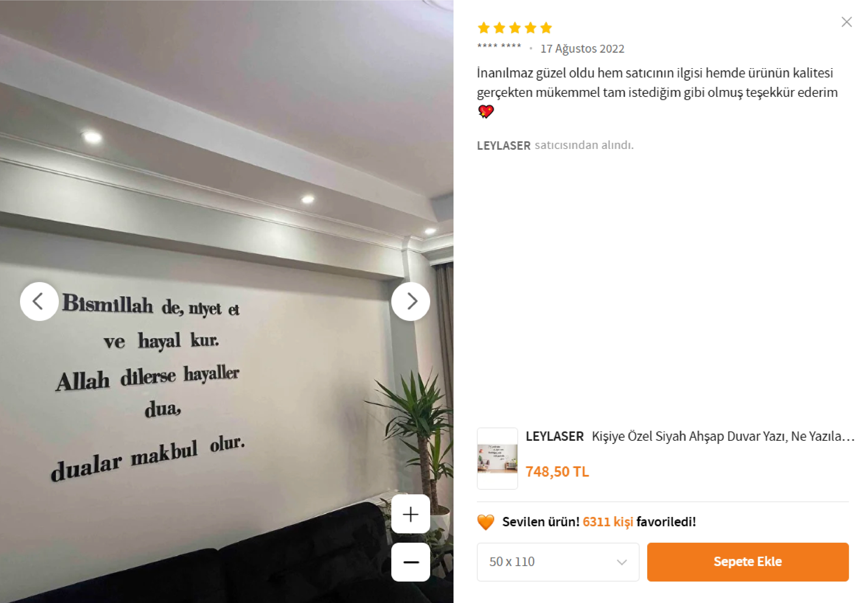The image size is (868, 603).
Task: Click the LEYLASER brand name beside the thumbnail
Action: [555, 436]
